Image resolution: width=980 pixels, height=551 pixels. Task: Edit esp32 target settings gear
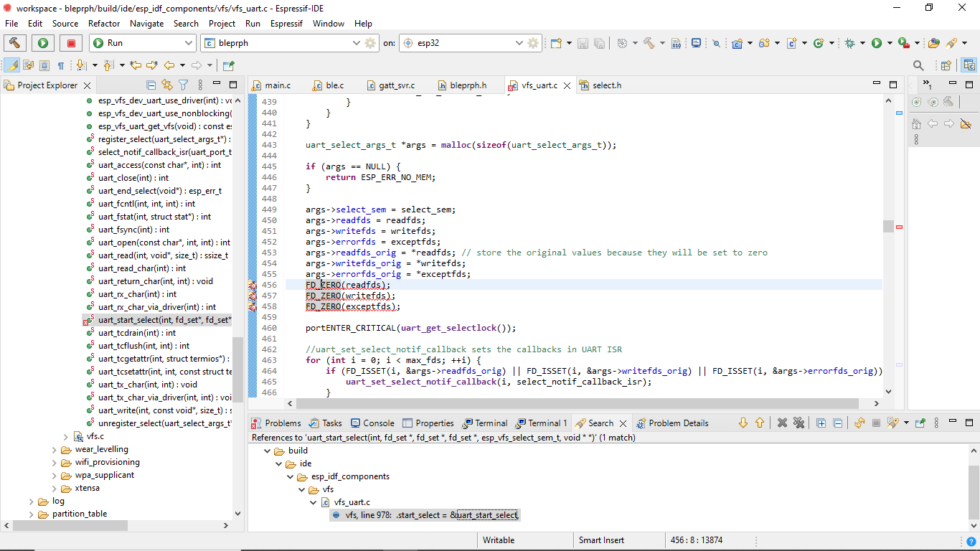point(533,43)
